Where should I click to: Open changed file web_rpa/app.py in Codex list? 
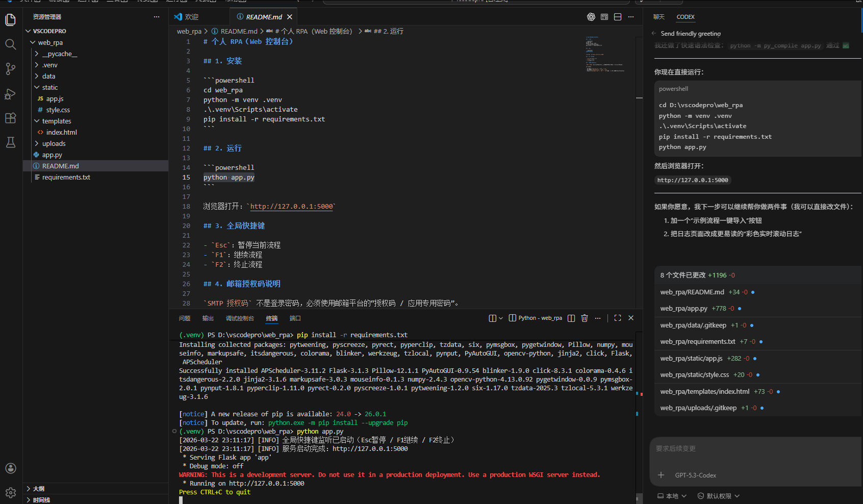pyautogui.click(x=683, y=309)
